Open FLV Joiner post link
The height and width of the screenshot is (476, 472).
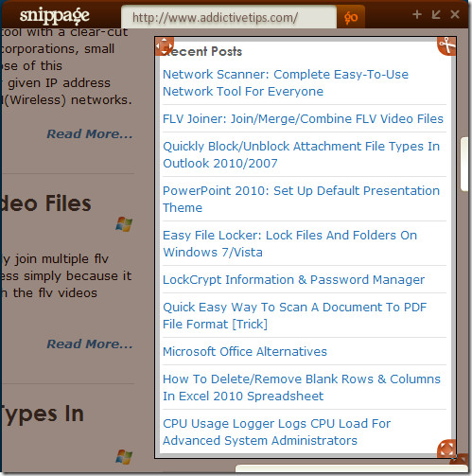(303, 119)
